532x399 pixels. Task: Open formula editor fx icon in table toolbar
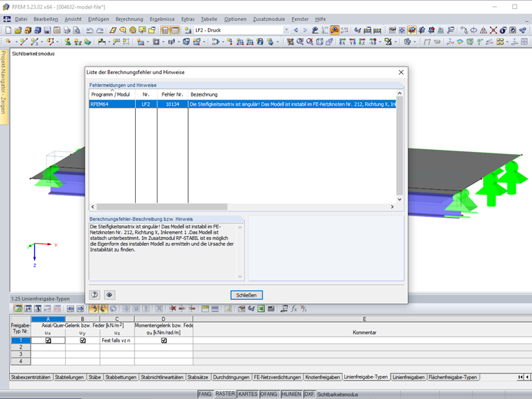[x=294, y=309]
